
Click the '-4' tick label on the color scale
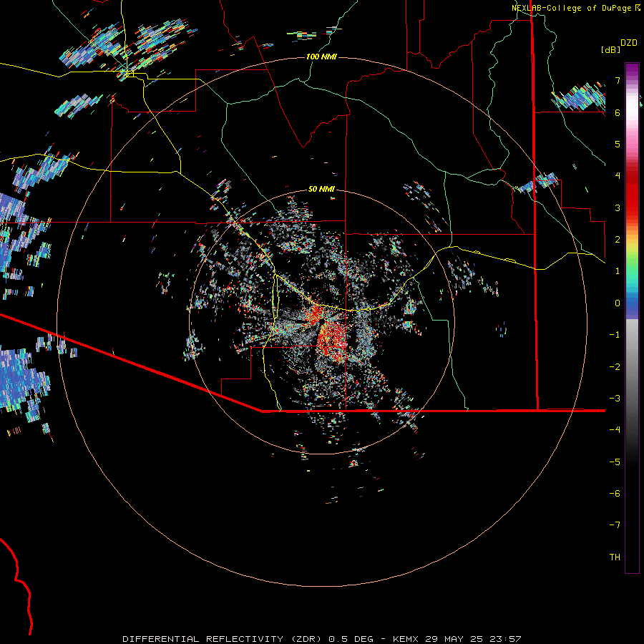[x=615, y=430]
